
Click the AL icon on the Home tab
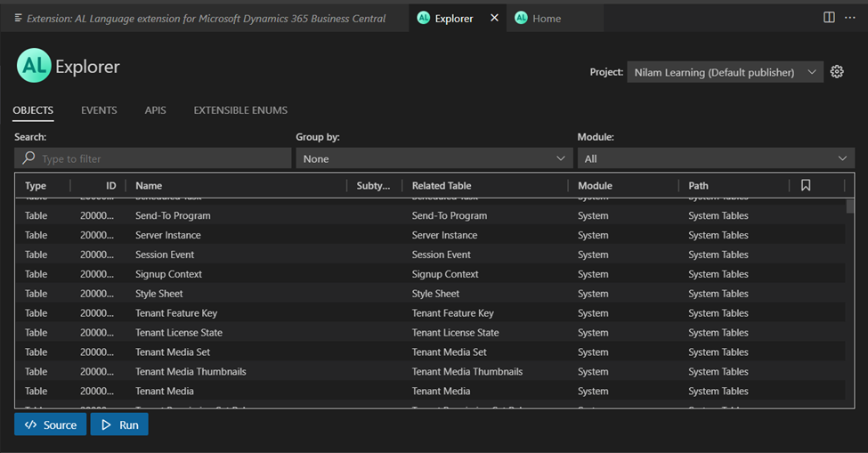(x=521, y=18)
